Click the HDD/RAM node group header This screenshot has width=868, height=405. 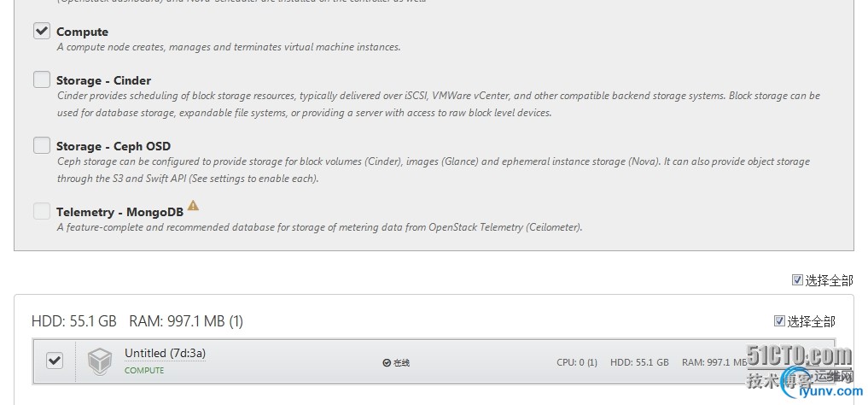[137, 321]
